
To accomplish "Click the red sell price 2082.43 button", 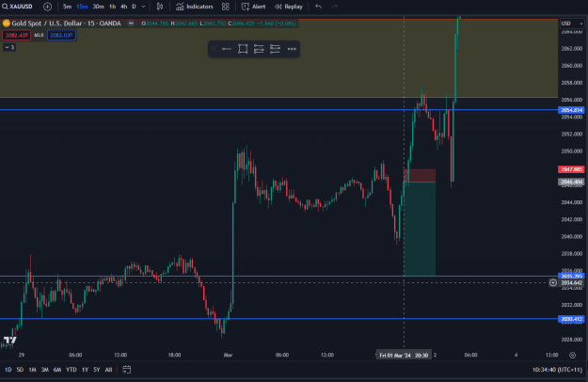I will coord(17,35).
